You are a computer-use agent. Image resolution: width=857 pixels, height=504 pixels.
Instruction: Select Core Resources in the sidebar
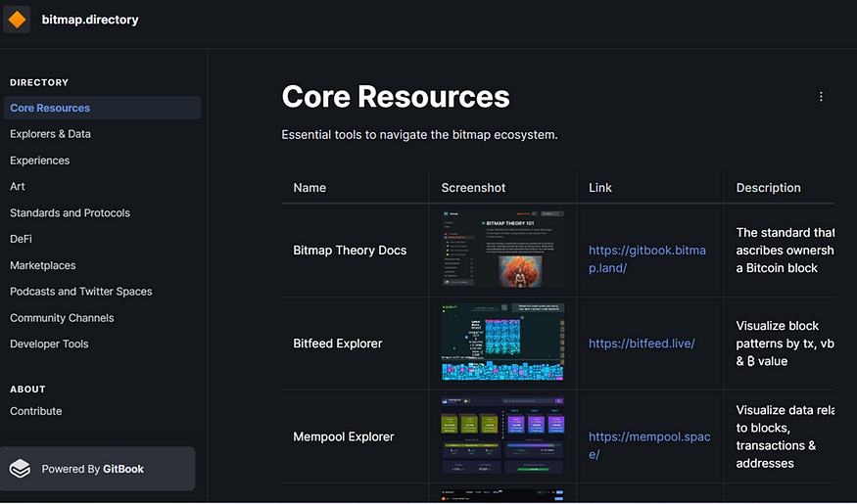[x=102, y=108]
